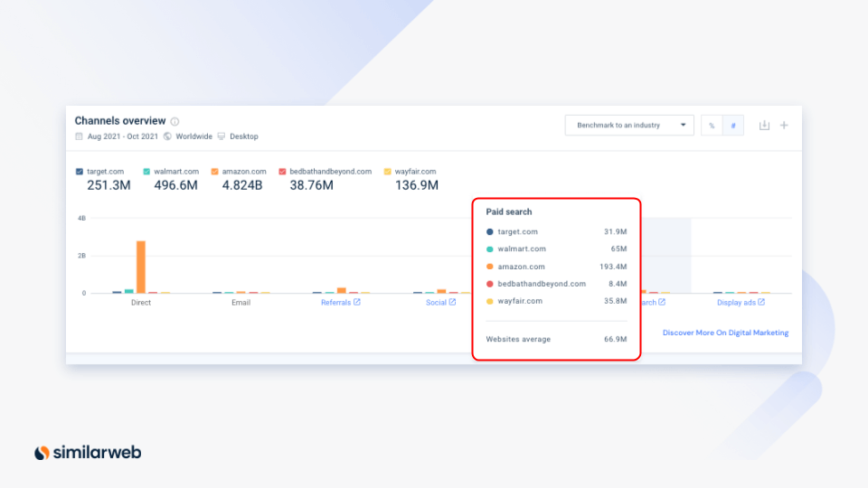Select the # absolute numbers view
The width and height of the screenshot is (868, 488).
[x=733, y=126]
